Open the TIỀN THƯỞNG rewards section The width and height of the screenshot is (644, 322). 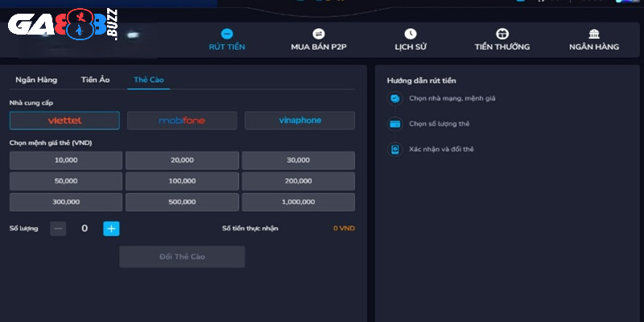pos(502,47)
